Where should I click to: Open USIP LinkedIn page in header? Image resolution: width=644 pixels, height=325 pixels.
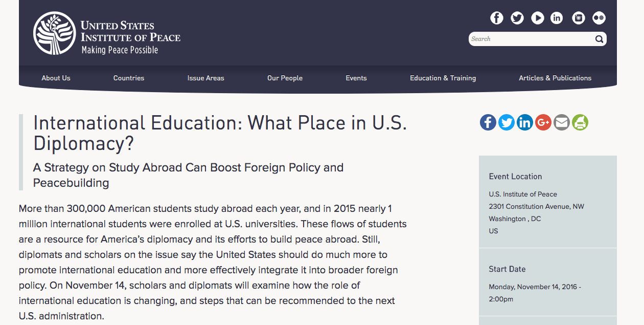coord(557,18)
